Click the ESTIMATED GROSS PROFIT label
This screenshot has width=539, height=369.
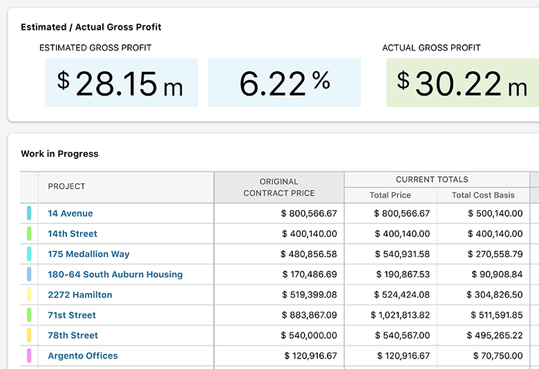[95, 48]
